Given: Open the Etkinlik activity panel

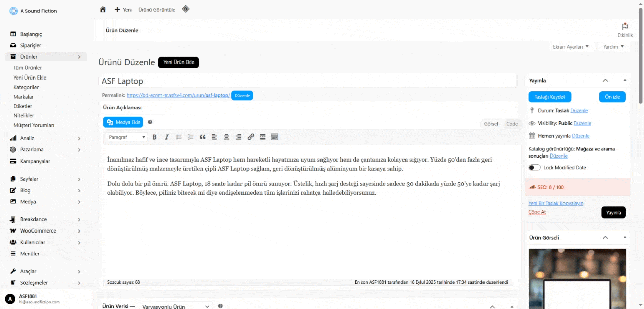Looking at the screenshot, I should pyautogui.click(x=625, y=30).
